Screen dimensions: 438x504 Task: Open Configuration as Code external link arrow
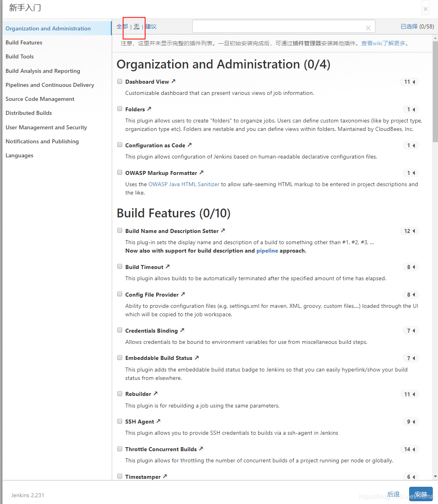point(190,145)
